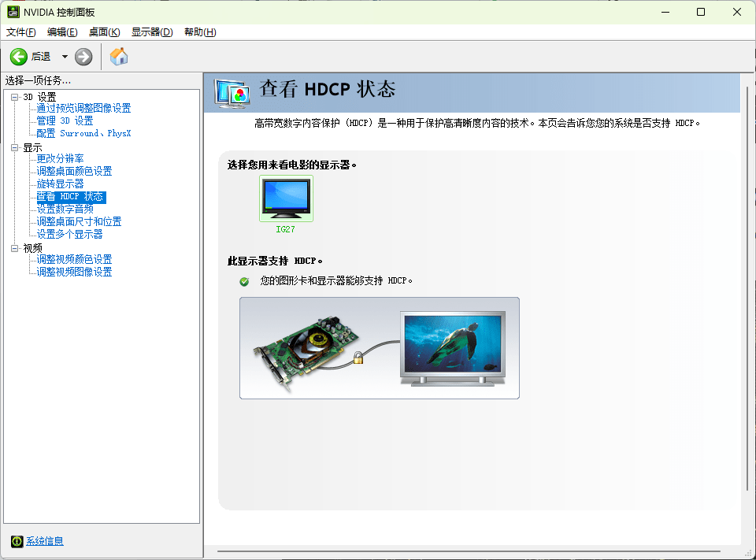756x560 pixels.
Task: Open 调整视频颜色设置
Action: tap(74, 259)
